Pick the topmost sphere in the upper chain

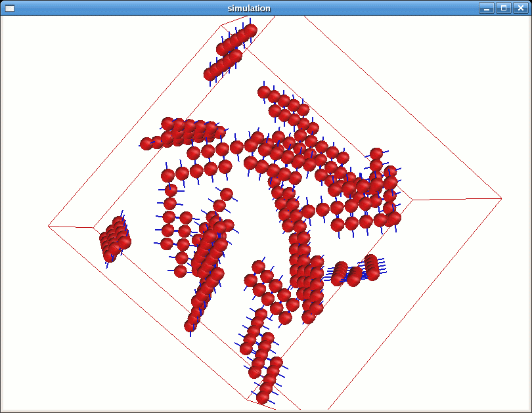[x=250, y=31]
